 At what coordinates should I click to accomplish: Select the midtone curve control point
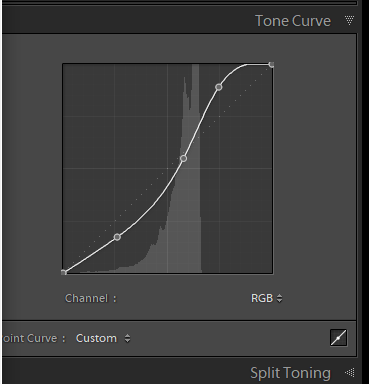[x=183, y=158]
